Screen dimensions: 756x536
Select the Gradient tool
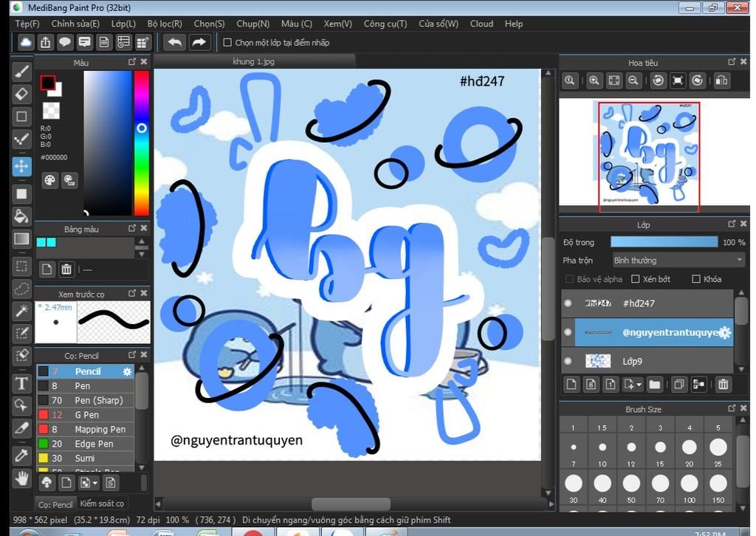(21, 239)
